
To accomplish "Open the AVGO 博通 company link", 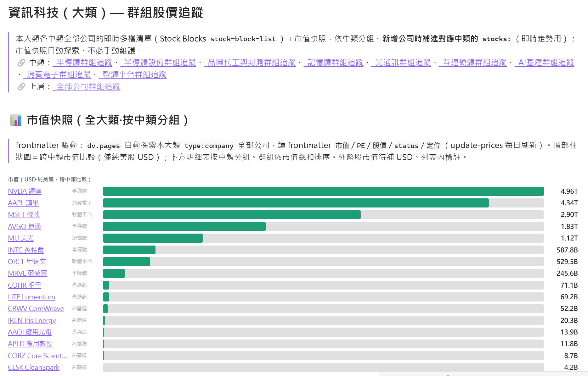I will pos(25,226).
